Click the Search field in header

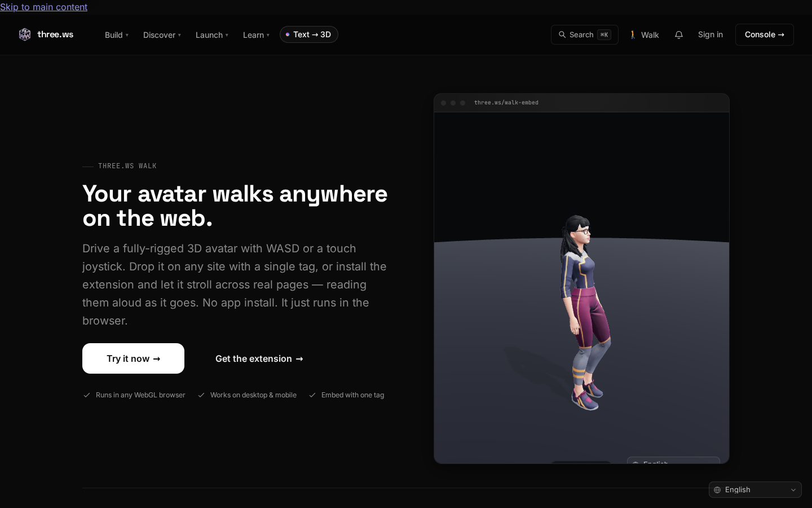coord(585,34)
